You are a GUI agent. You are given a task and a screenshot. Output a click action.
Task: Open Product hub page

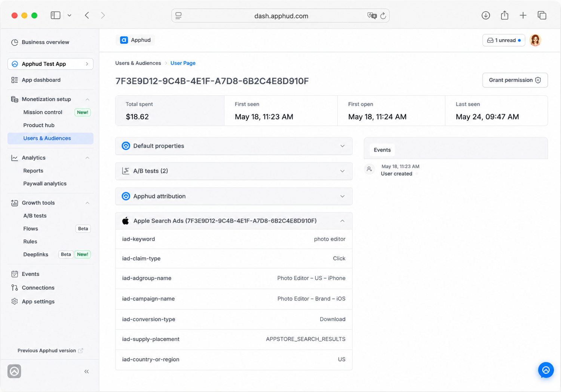click(x=39, y=125)
